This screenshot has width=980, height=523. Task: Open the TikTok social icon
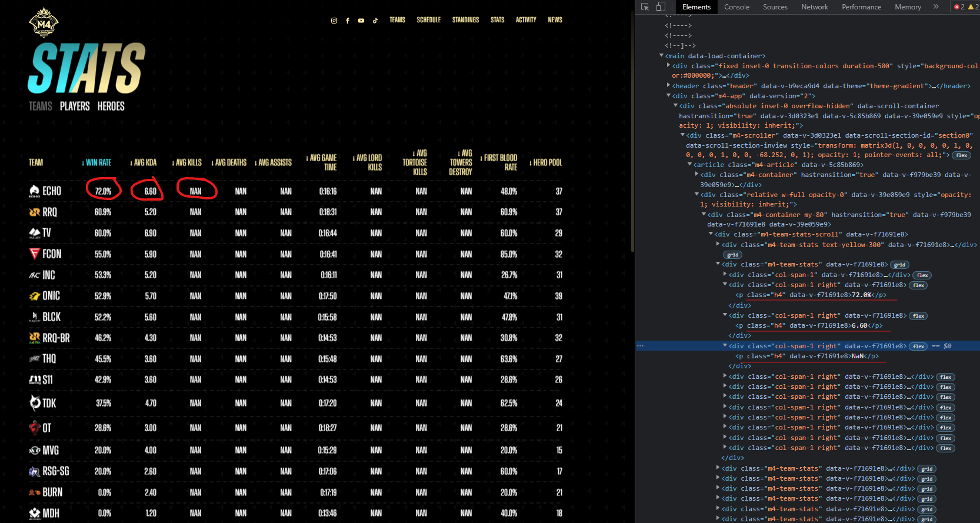[x=375, y=21]
